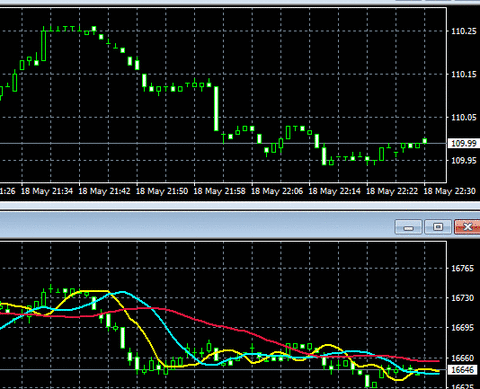Minimize the lower chart window
This screenshot has width=480, height=389.
click(x=409, y=227)
